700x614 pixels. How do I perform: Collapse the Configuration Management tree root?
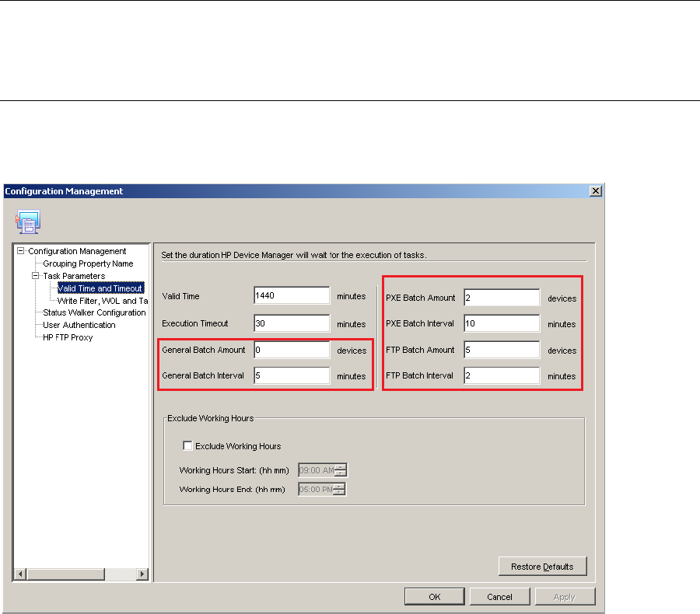[22, 251]
